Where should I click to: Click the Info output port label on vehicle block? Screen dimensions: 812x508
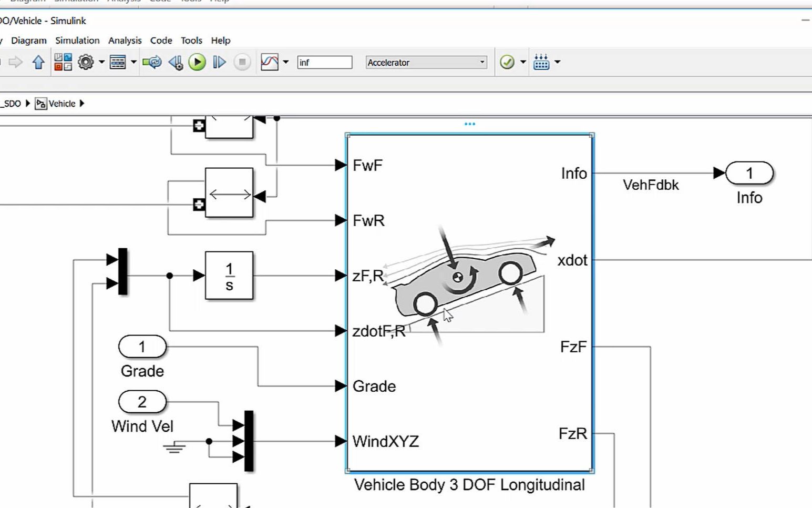(574, 174)
